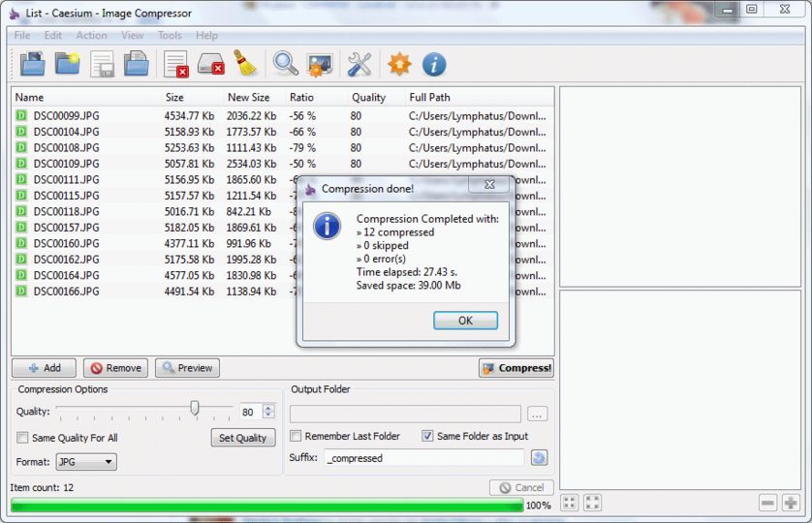812x523 pixels.
Task: Click the Add button
Action: pos(44,368)
